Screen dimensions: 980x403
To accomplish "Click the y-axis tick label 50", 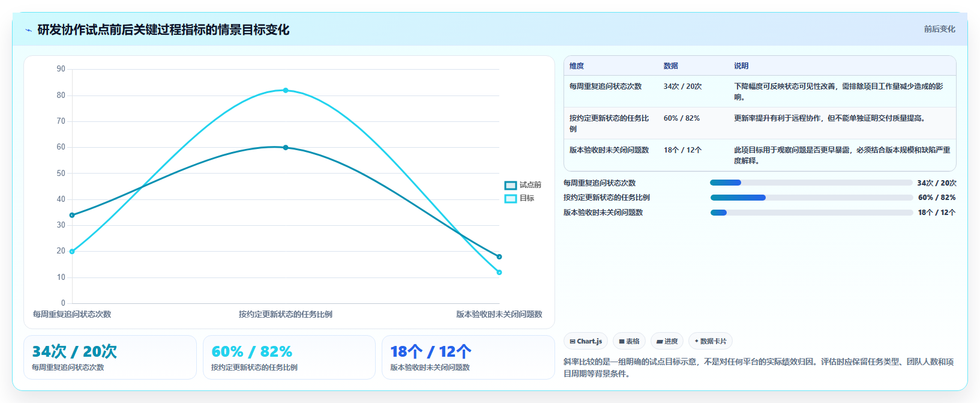I will point(61,173).
